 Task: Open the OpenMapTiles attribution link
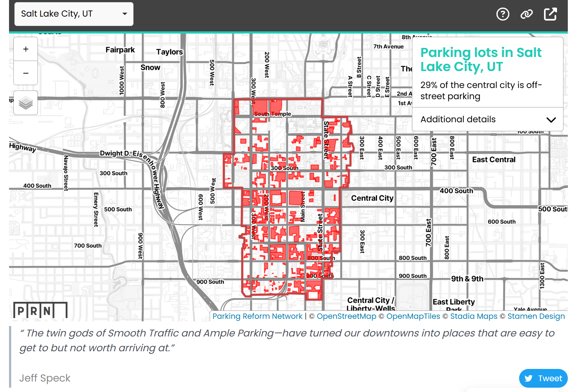tap(413, 316)
